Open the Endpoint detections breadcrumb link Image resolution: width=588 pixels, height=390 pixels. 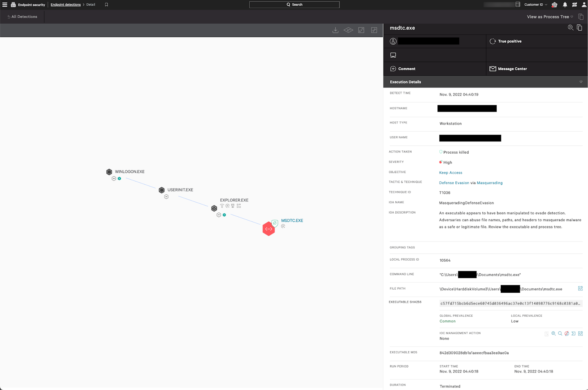66,4
